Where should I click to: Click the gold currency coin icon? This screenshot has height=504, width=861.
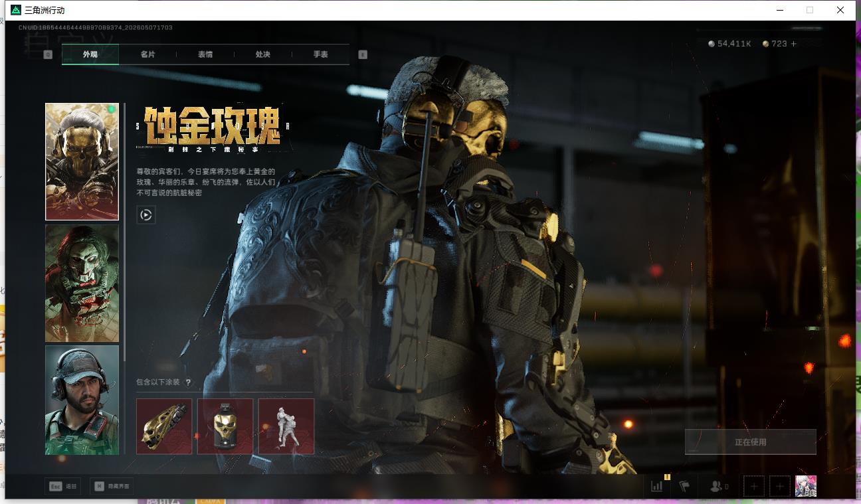coord(766,44)
